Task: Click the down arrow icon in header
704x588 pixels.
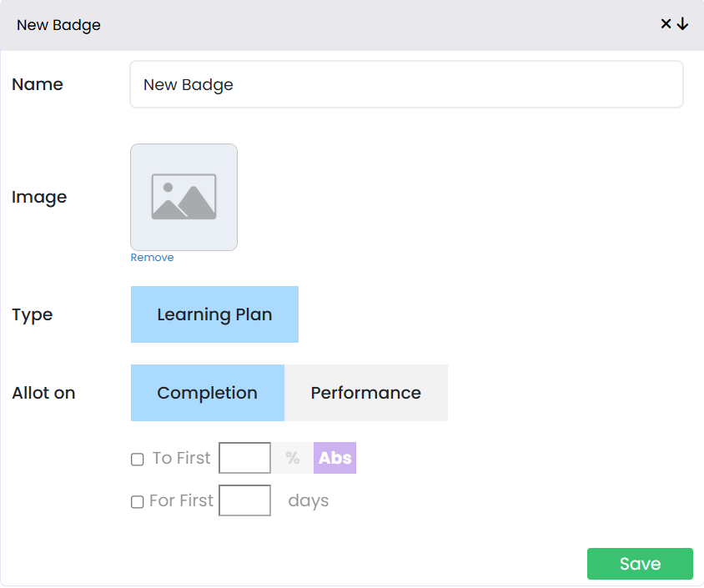Action: [682, 24]
